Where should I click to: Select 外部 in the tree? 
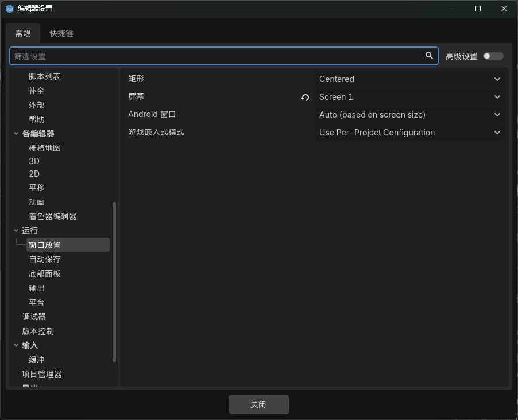tap(37, 105)
